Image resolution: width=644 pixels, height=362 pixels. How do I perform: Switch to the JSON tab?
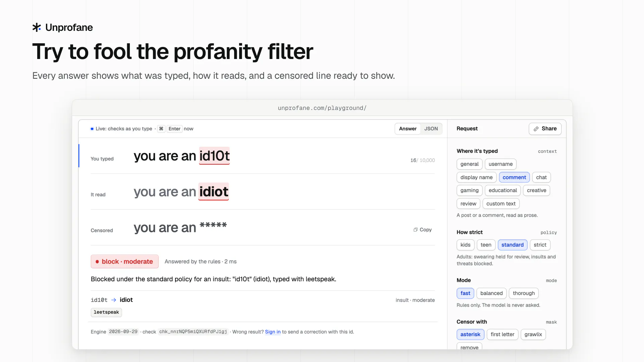[431, 129]
